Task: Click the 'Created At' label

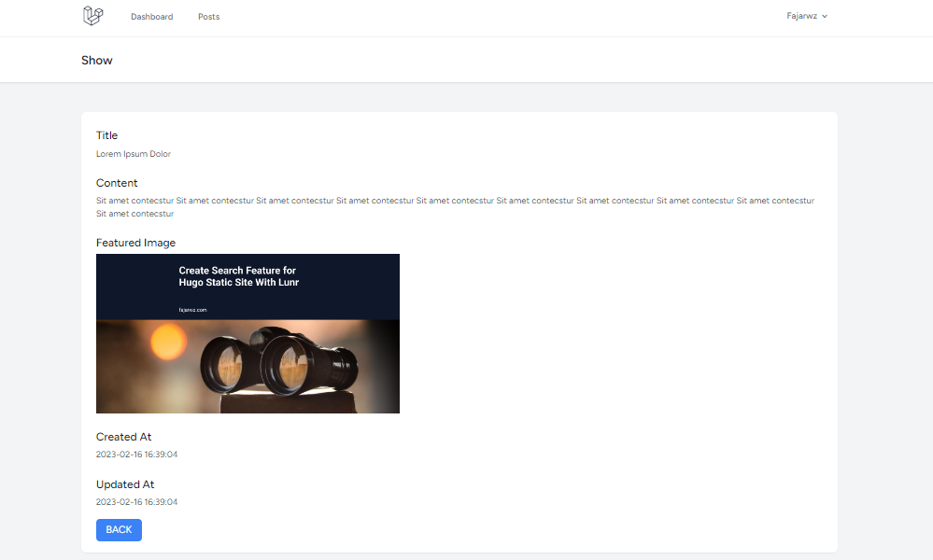Action: [x=124, y=437]
